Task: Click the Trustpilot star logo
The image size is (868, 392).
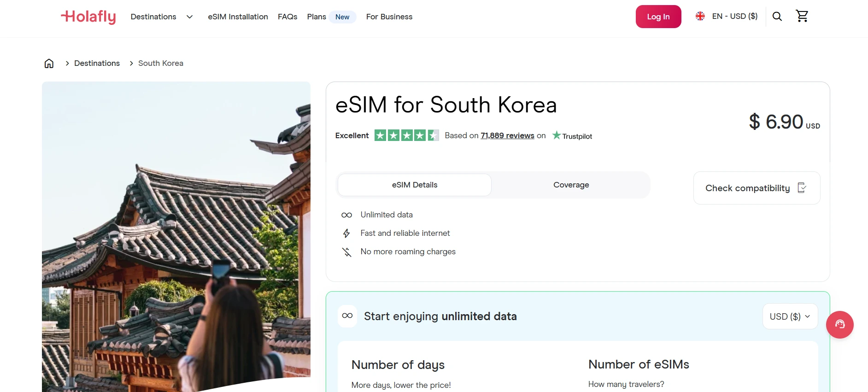Action: pyautogui.click(x=557, y=135)
